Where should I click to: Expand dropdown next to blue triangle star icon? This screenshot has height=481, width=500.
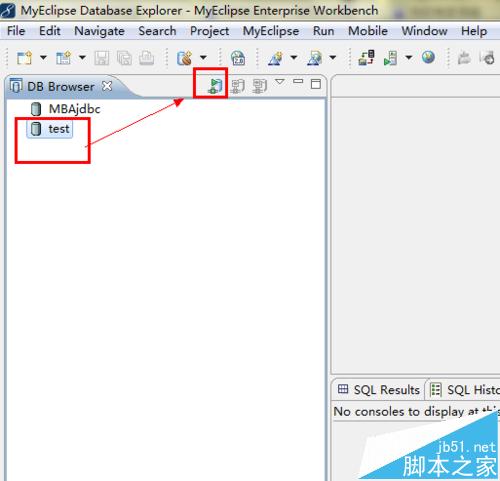point(294,58)
